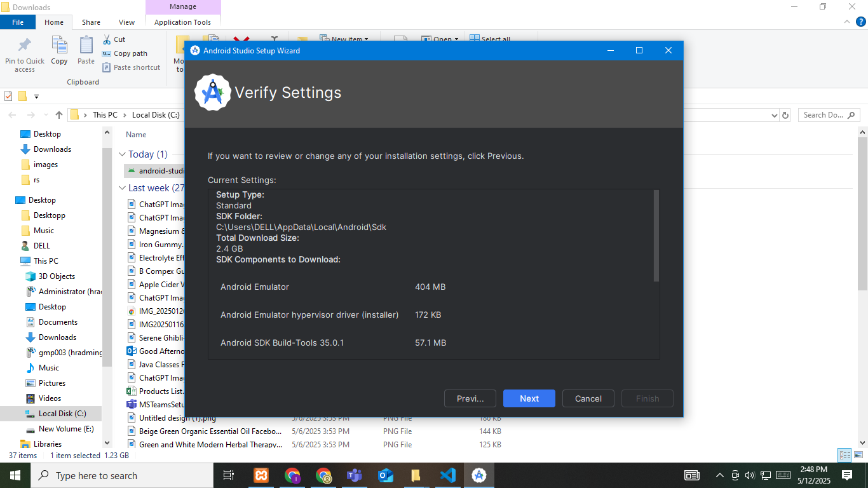Click the Outlook taskbar icon
Image resolution: width=868 pixels, height=488 pixels.
(386, 475)
